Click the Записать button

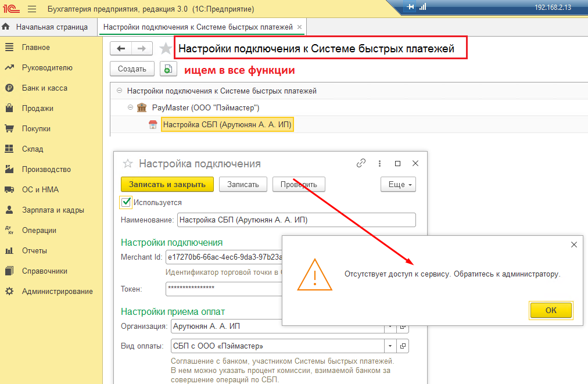(243, 184)
